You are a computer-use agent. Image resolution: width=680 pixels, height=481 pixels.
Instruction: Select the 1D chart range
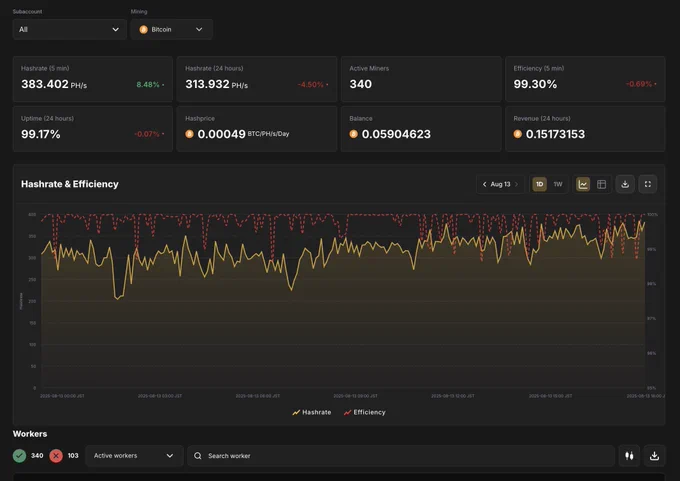coord(539,184)
